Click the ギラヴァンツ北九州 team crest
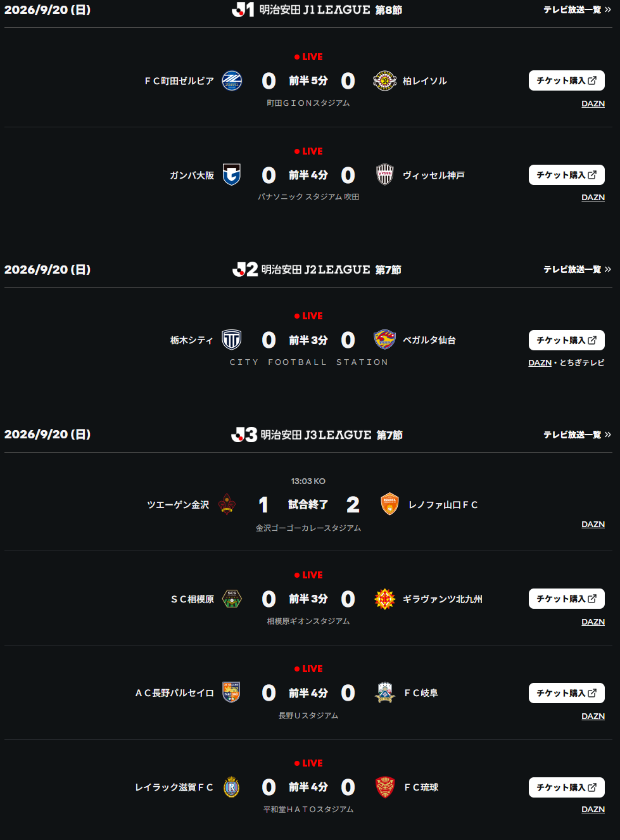Screen dimensions: 620x840 tap(384, 599)
